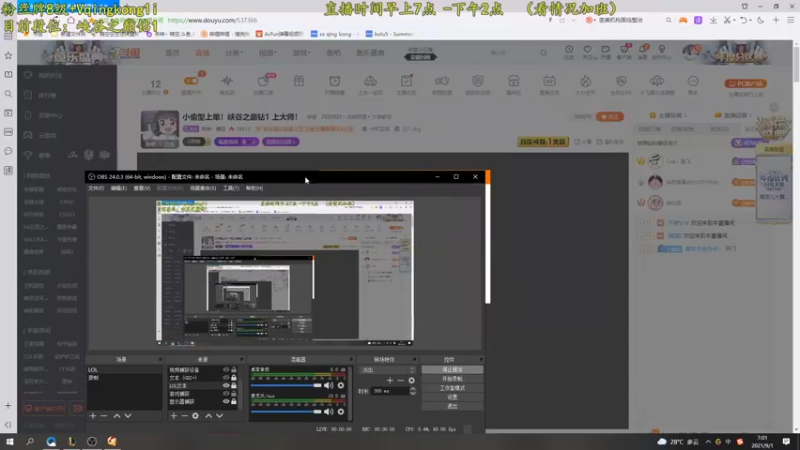The height and width of the screenshot is (450, 800).
Task: Add a new source with the plus icon
Action: 173,416
